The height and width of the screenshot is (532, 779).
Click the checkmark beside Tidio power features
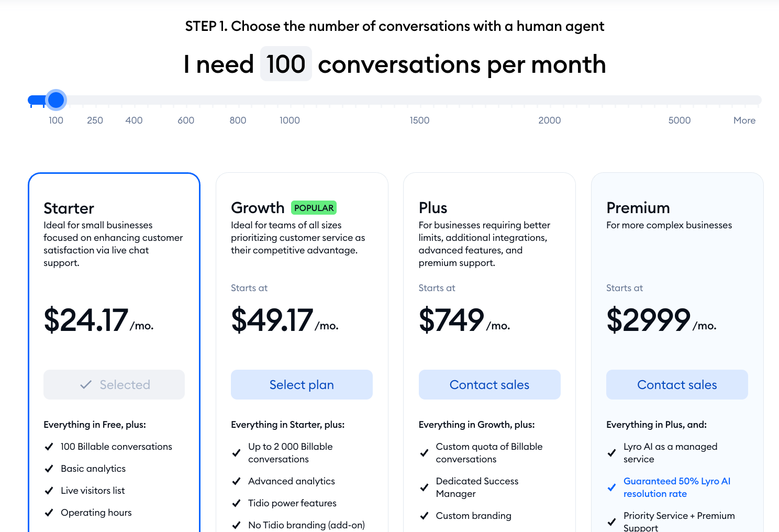(236, 503)
